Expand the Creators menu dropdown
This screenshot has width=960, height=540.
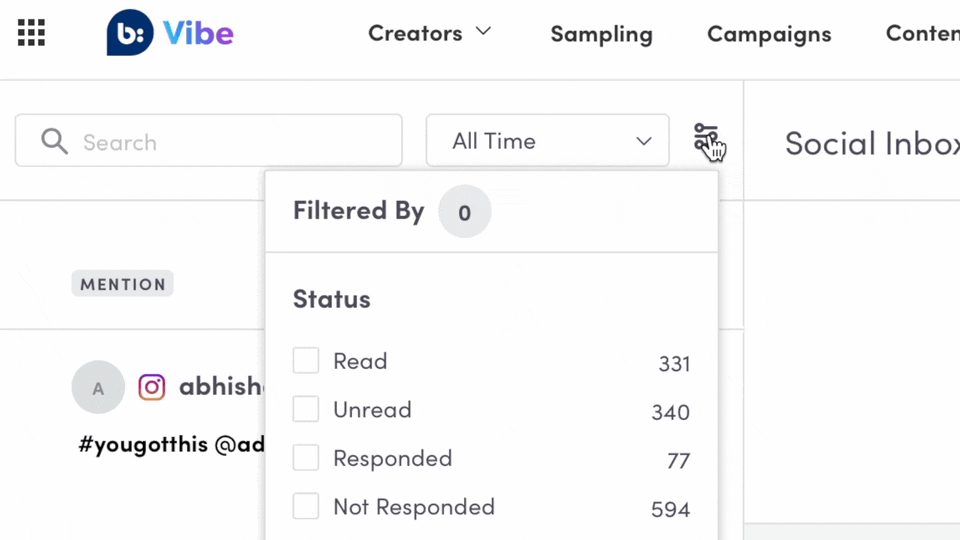tap(430, 33)
